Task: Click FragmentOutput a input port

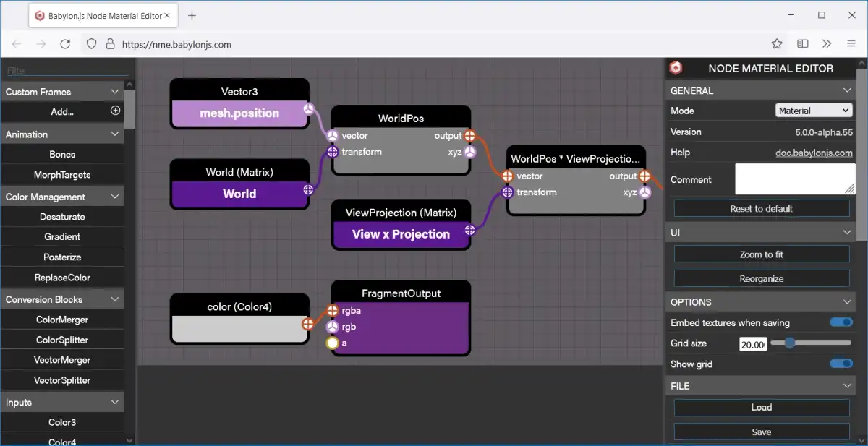Action: pyautogui.click(x=332, y=343)
